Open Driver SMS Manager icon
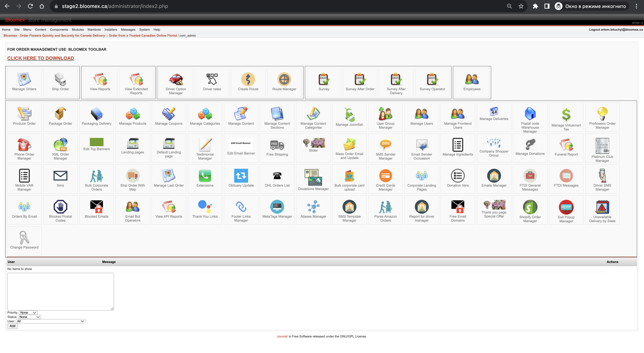This screenshot has width=644, height=353. pos(602,176)
